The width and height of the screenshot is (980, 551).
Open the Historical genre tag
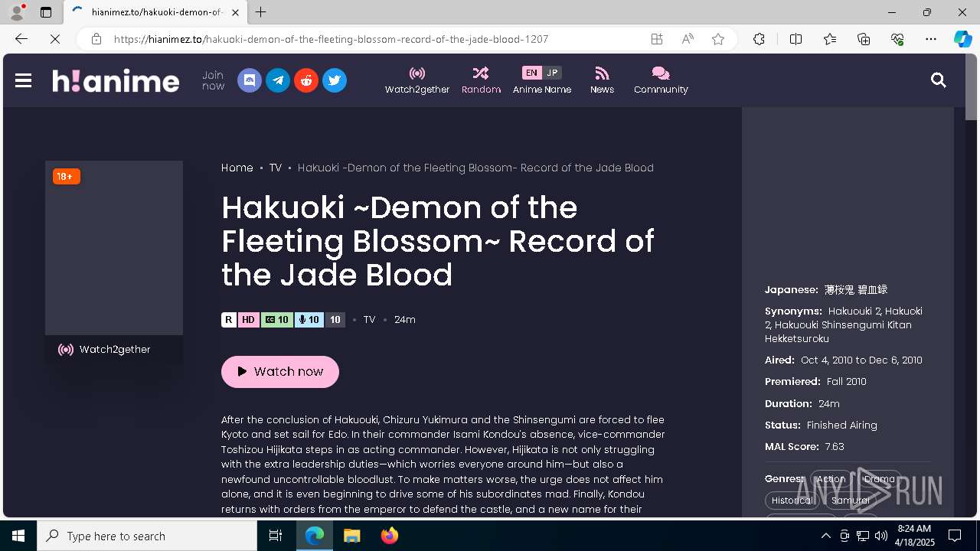(792, 500)
